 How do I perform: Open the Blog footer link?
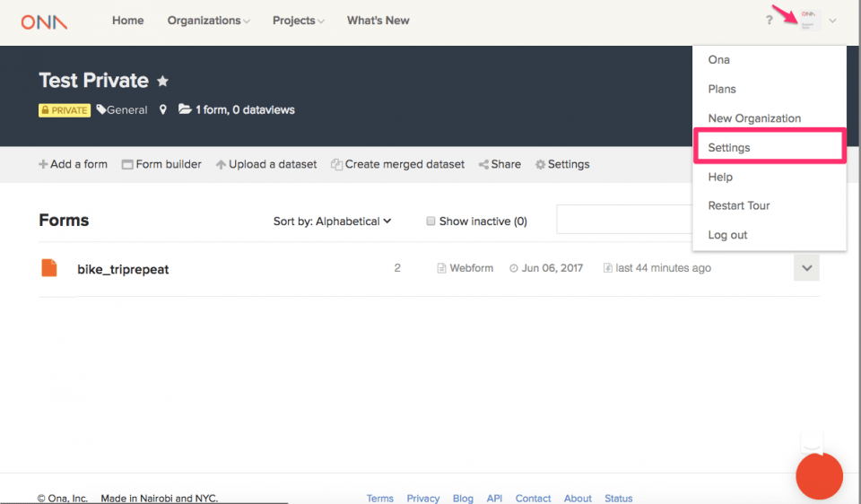click(463, 498)
